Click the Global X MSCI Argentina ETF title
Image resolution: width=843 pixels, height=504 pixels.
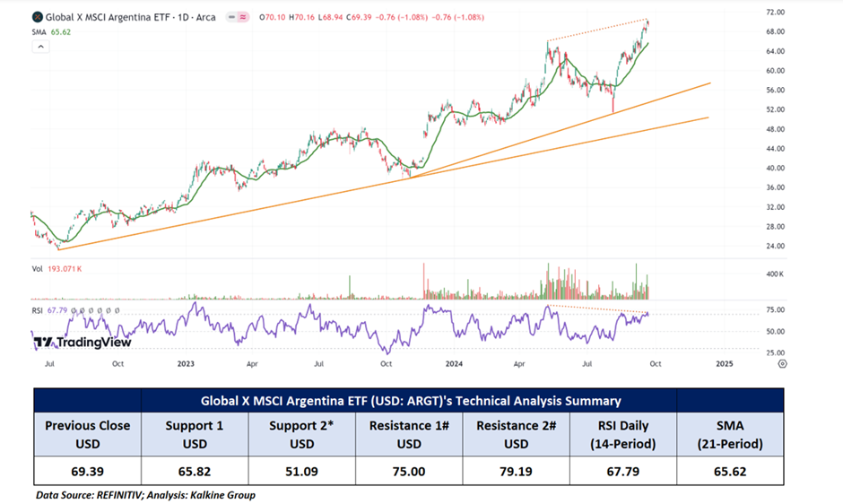[x=130, y=17]
